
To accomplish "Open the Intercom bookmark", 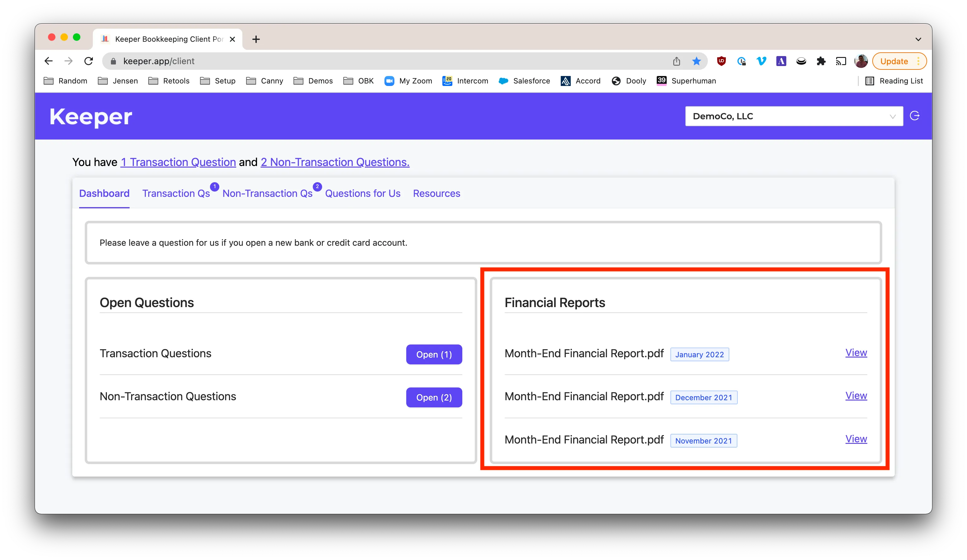I will [465, 81].
